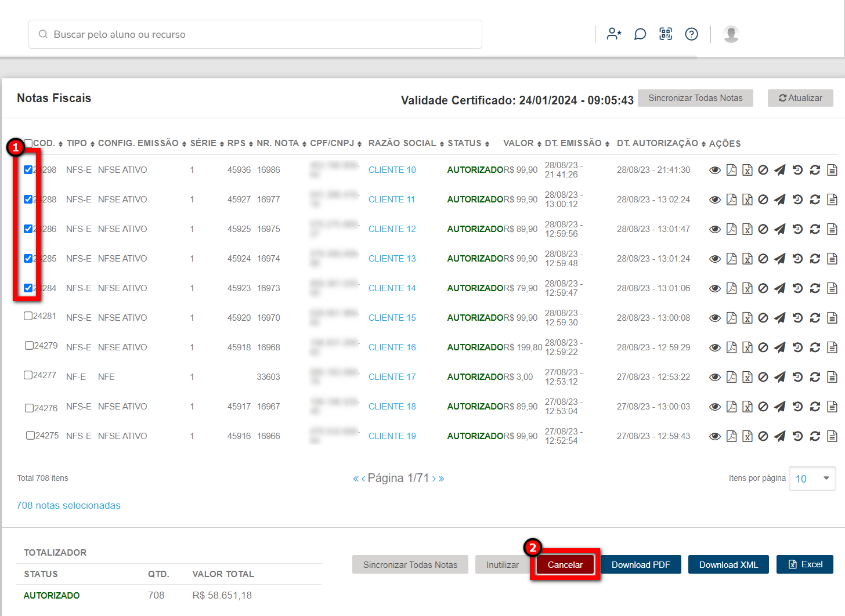This screenshot has width=845, height=616.
Task: Toggle the select-all header checkbox
Action: point(28,143)
